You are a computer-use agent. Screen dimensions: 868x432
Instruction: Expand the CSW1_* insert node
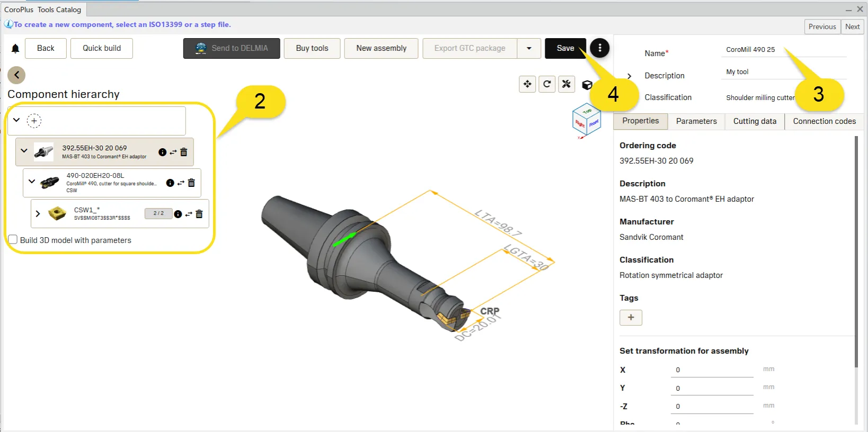[x=38, y=214]
